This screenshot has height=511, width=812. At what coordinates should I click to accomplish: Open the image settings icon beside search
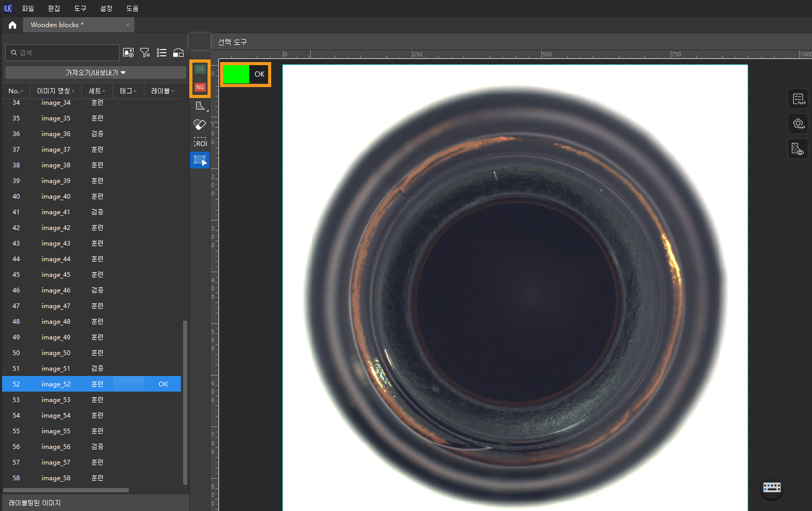click(x=128, y=53)
